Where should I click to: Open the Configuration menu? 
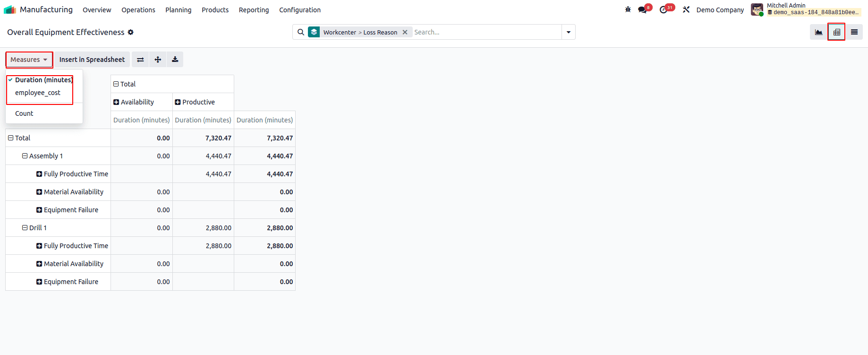pos(300,10)
